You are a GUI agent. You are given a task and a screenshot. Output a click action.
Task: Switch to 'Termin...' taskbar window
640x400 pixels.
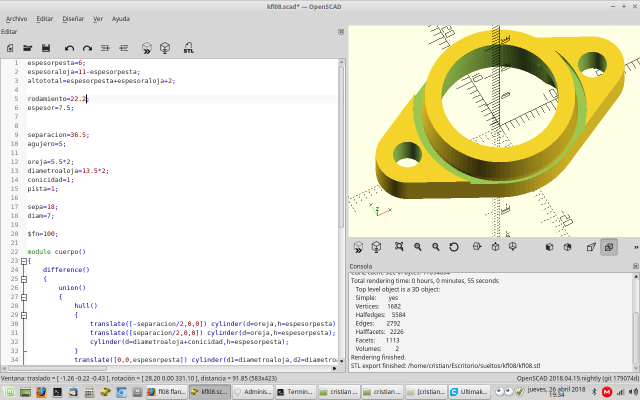pyautogui.click(x=295, y=392)
